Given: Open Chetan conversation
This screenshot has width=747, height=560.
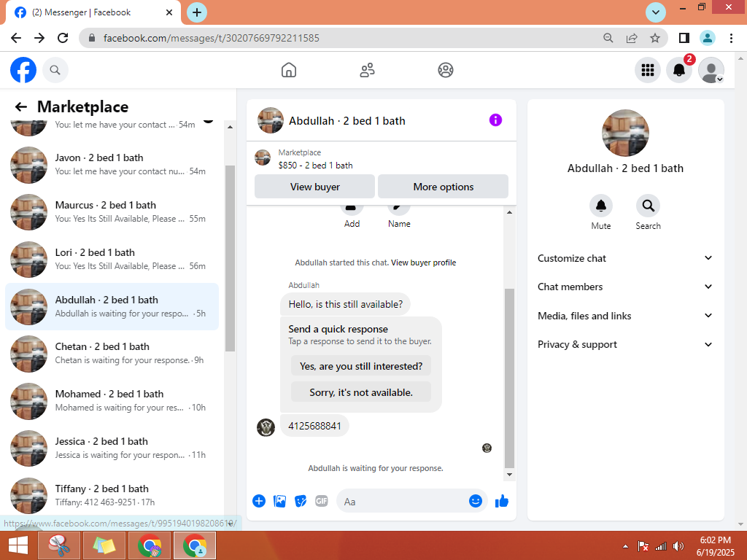Looking at the screenshot, I should [112, 354].
